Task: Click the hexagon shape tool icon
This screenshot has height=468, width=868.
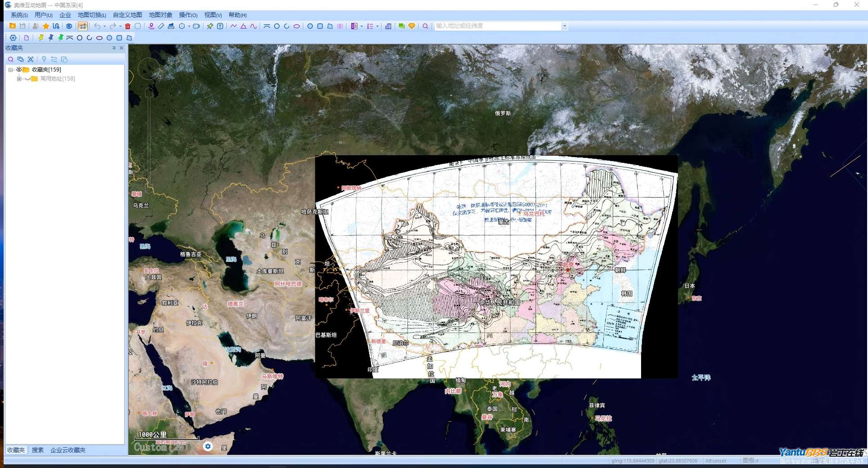Action: 182,26
